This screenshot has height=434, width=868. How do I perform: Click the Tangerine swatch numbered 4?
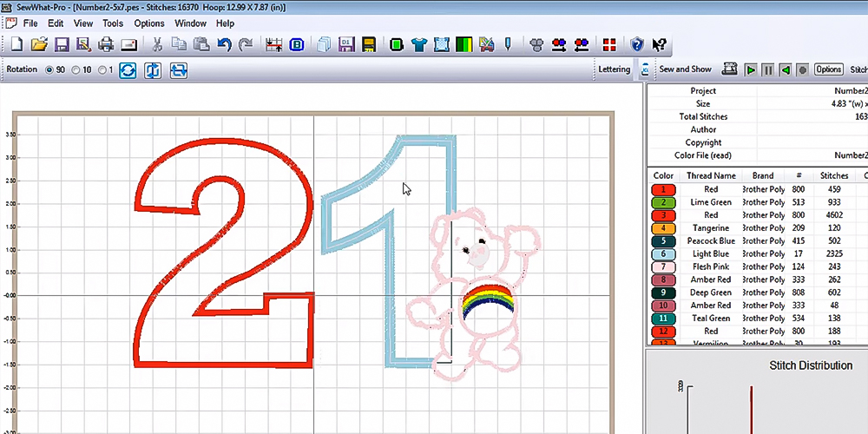pos(663,228)
